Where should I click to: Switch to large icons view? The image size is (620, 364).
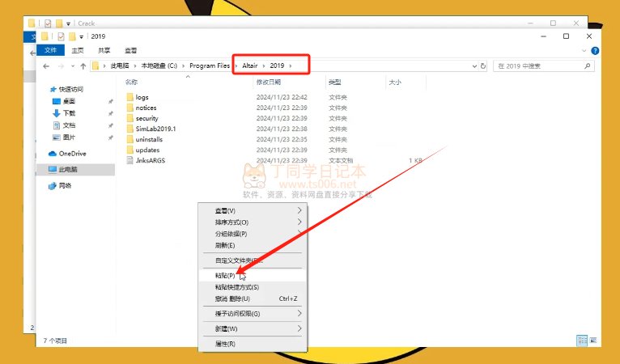(x=593, y=341)
